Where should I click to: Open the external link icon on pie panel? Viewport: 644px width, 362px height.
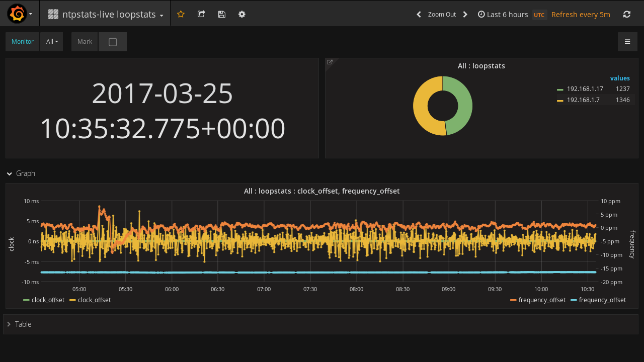[x=330, y=62]
